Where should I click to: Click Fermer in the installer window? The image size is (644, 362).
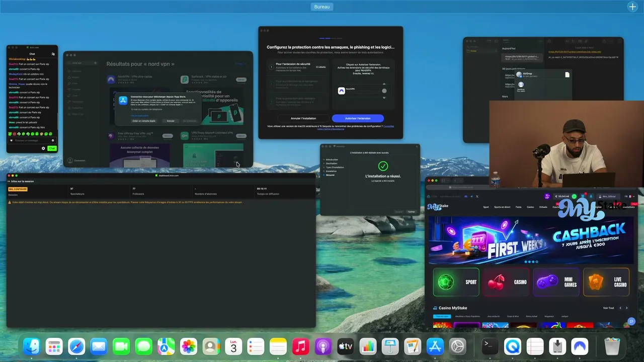pyautogui.click(x=411, y=212)
